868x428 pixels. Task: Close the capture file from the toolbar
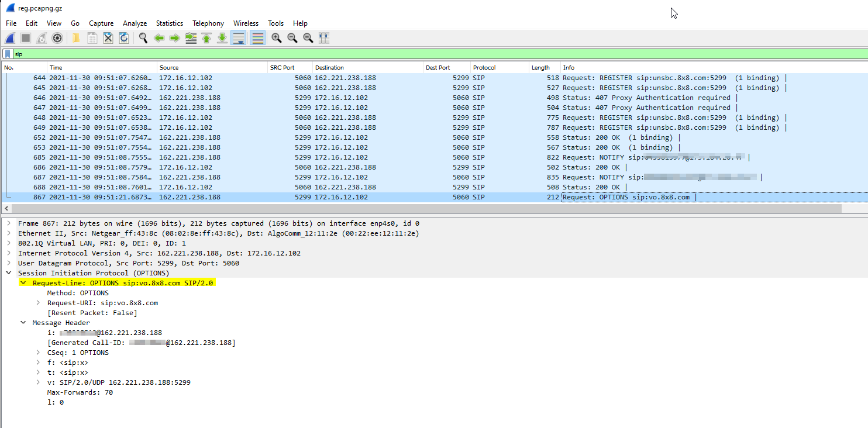pyautogui.click(x=108, y=38)
